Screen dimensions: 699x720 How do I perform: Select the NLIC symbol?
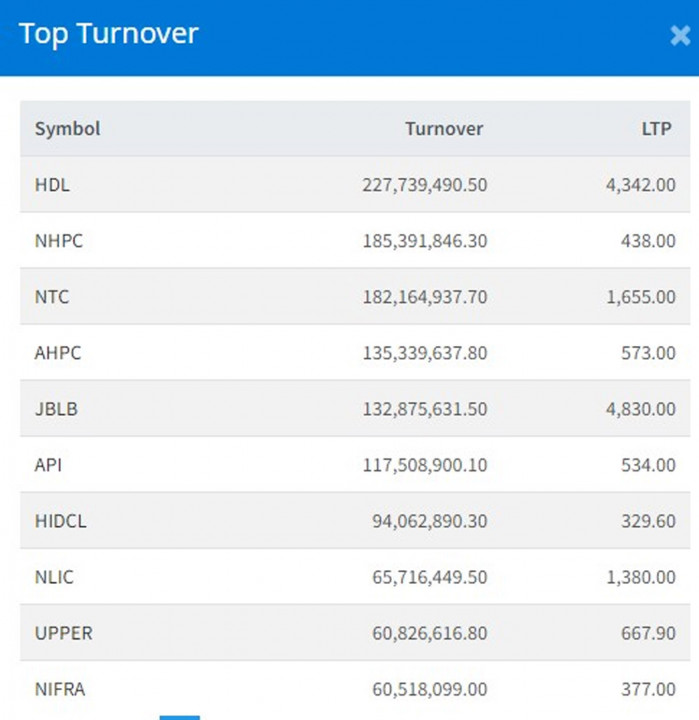coord(54,577)
